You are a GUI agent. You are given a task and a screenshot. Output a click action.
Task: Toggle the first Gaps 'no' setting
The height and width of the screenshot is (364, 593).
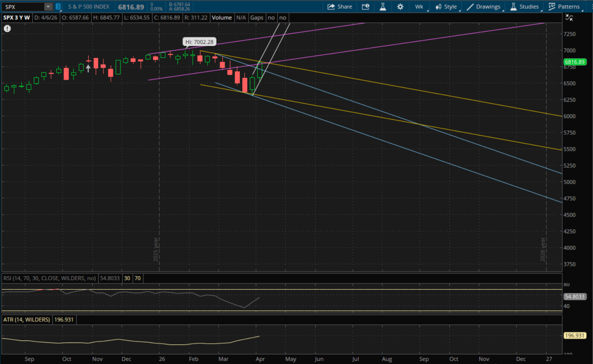click(x=271, y=18)
